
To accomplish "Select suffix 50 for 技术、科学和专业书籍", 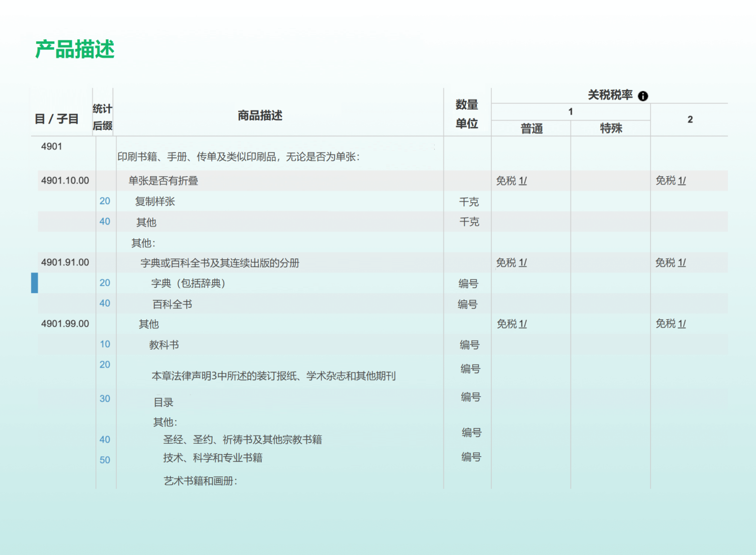I will pyautogui.click(x=105, y=460).
